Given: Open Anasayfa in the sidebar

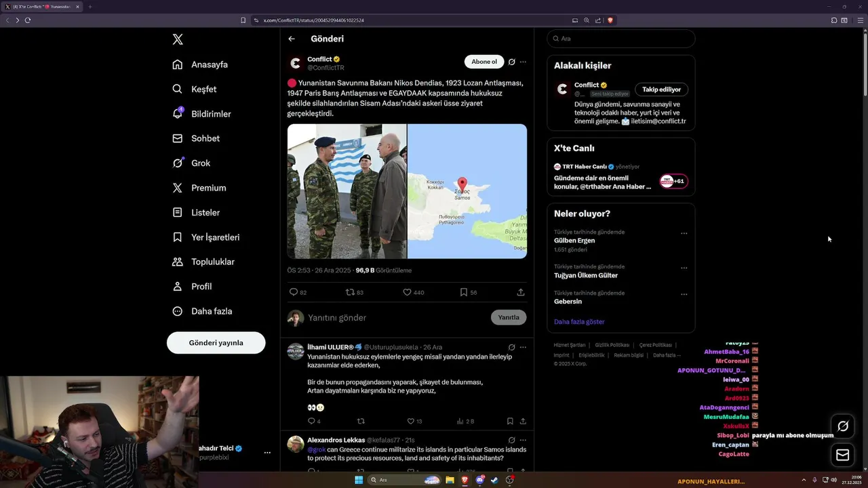Looking at the screenshot, I should point(200,64).
